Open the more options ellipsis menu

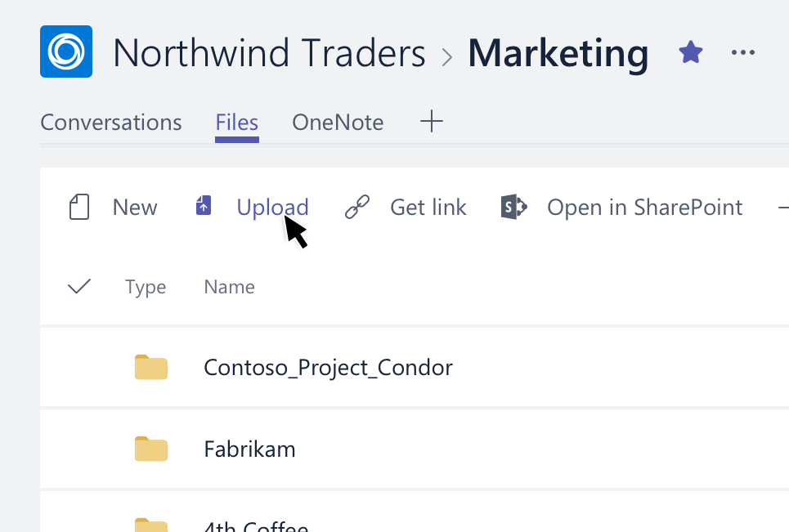pyautogui.click(x=742, y=52)
